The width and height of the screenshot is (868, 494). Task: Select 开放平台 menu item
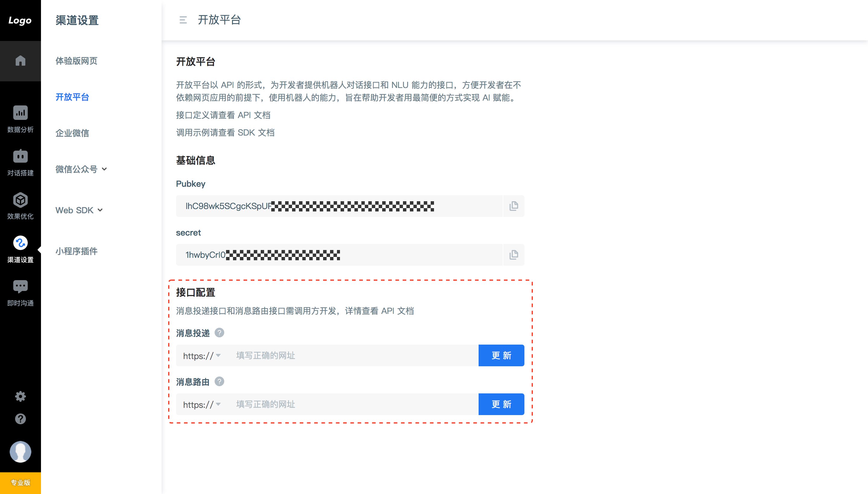pos(72,97)
